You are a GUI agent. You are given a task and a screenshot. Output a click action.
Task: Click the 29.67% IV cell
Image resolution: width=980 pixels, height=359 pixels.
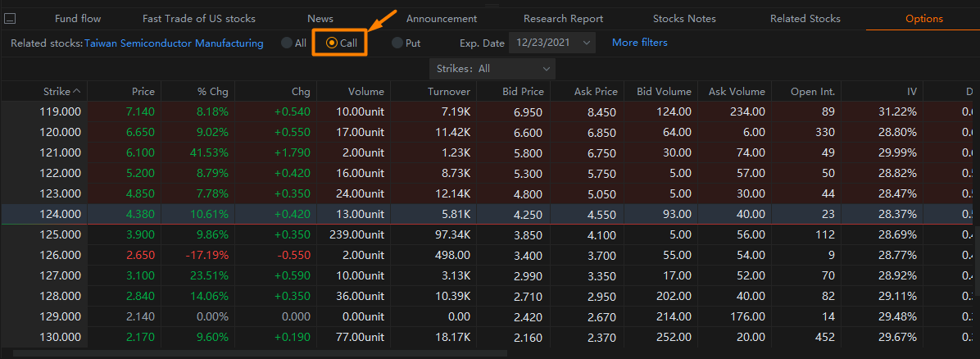(x=899, y=337)
